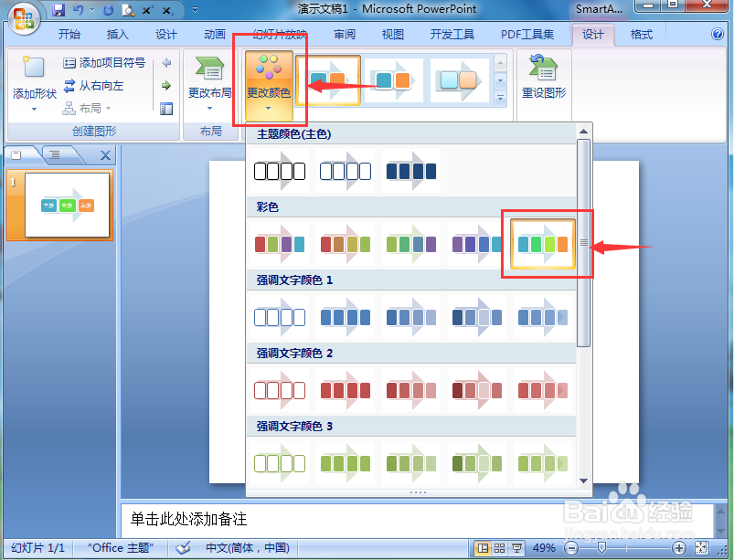Pick fourth colorful scheme purple-blue
This screenshot has height=560, width=734.
(x=476, y=244)
